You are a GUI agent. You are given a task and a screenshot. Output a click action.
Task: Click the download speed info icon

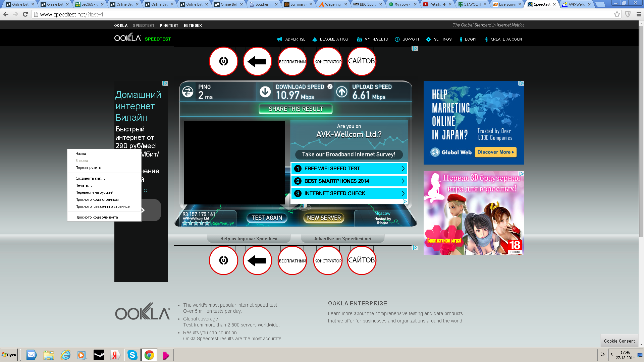pyautogui.click(x=330, y=86)
